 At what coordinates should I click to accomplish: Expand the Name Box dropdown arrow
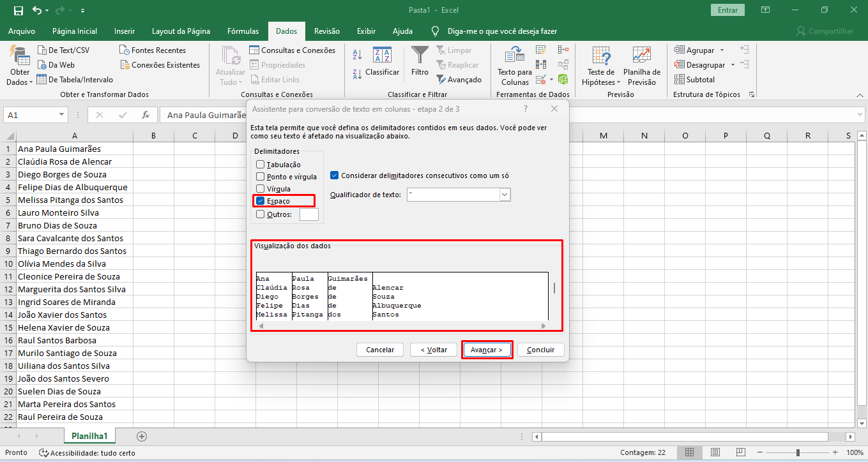pos(62,115)
